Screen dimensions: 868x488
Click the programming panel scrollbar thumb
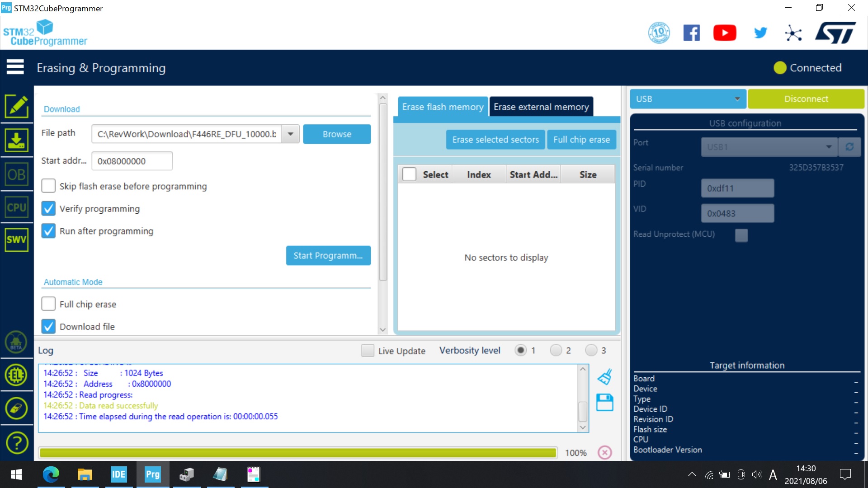[x=383, y=192]
